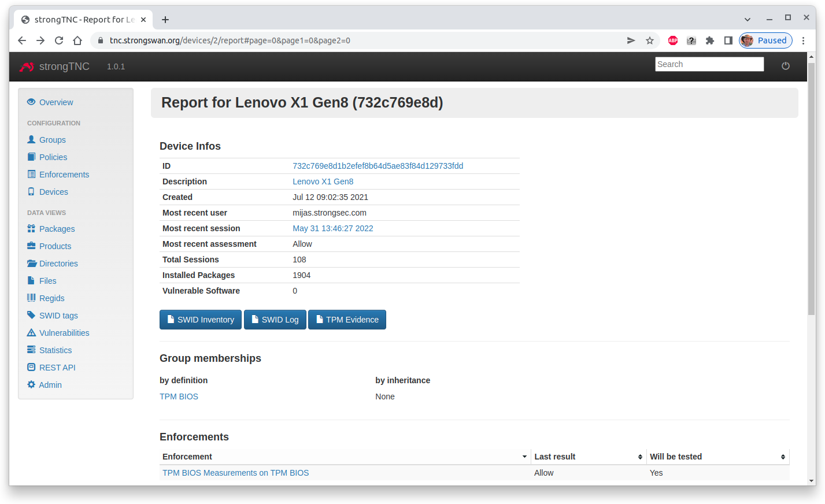The image size is (825, 504).
Task: Click the Groups person icon
Action: click(31, 139)
